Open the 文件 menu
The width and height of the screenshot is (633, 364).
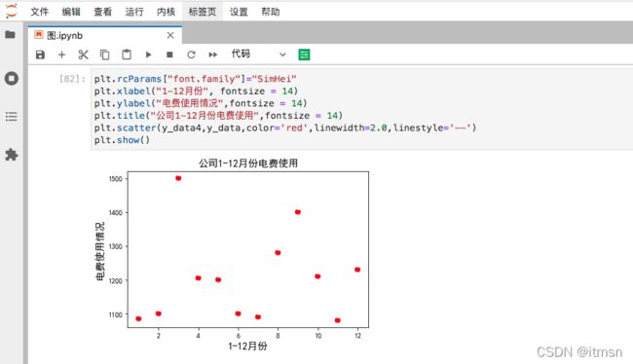39,12
